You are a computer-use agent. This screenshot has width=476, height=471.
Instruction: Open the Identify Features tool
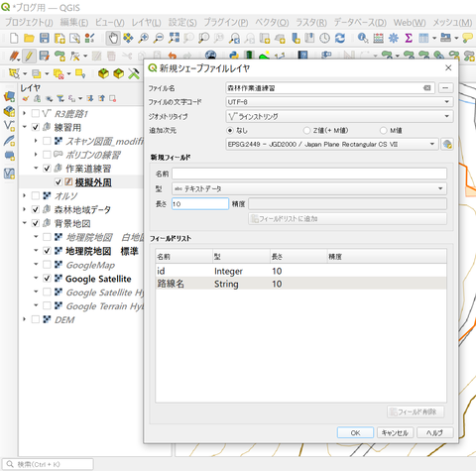click(x=363, y=38)
